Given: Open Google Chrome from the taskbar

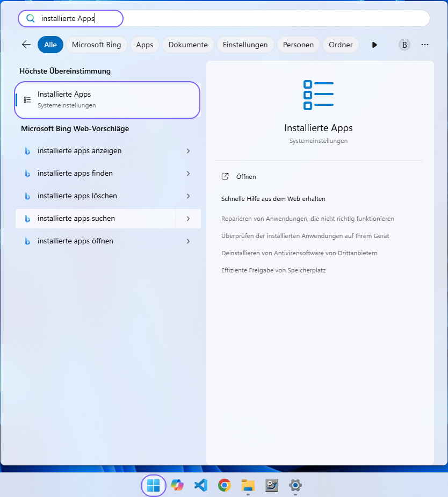Looking at the screenshot, I should point(225,485).
